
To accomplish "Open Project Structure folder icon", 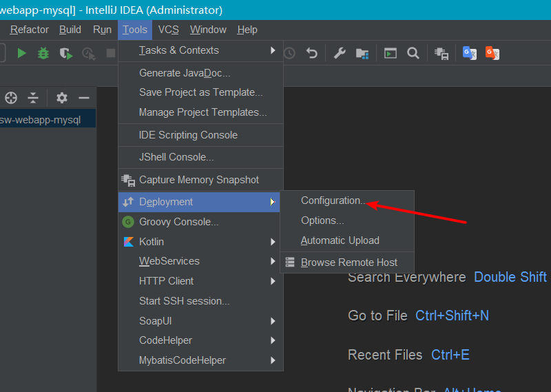I will pos(362,54).
